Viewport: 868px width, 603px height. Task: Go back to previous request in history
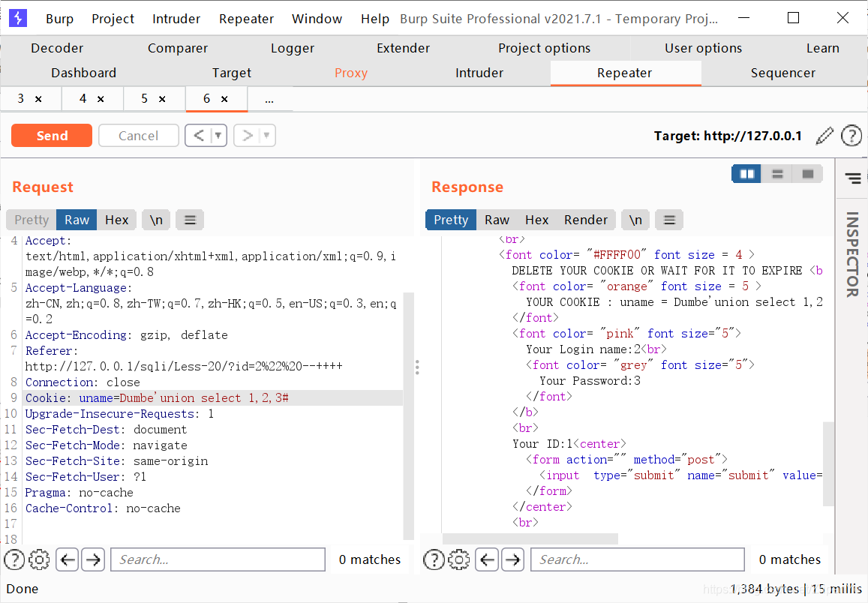pyautogui.click(x=199, y=136)
